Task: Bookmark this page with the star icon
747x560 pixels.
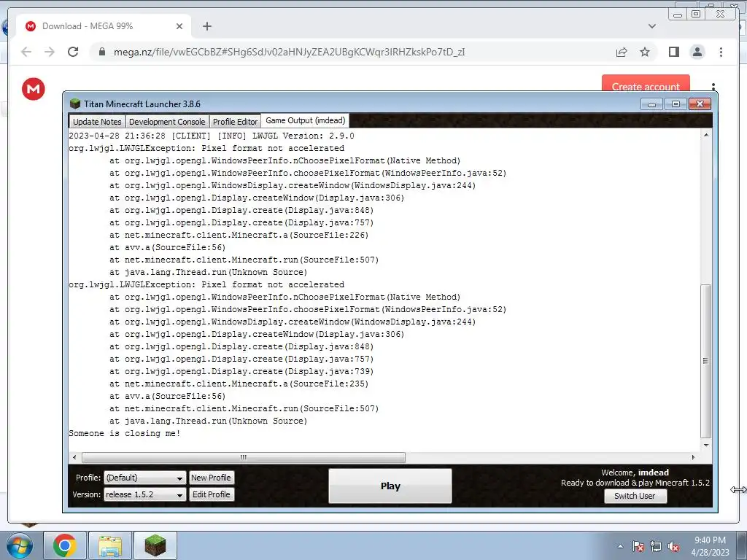Action: [x=645, y=52]
